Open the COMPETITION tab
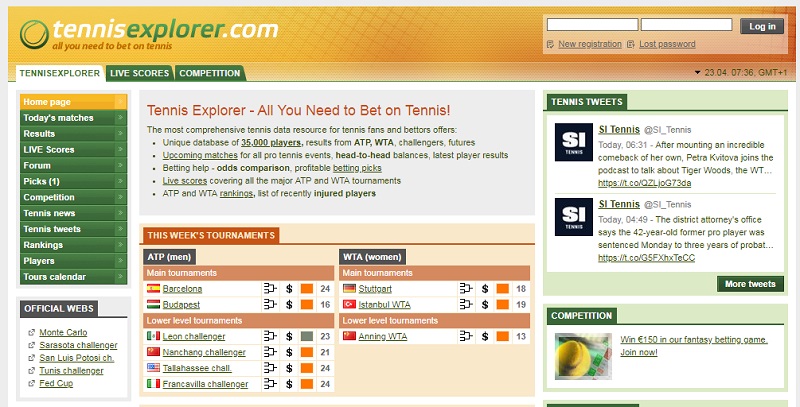Viewport: 800px width, 407px height. coord(210,73)
